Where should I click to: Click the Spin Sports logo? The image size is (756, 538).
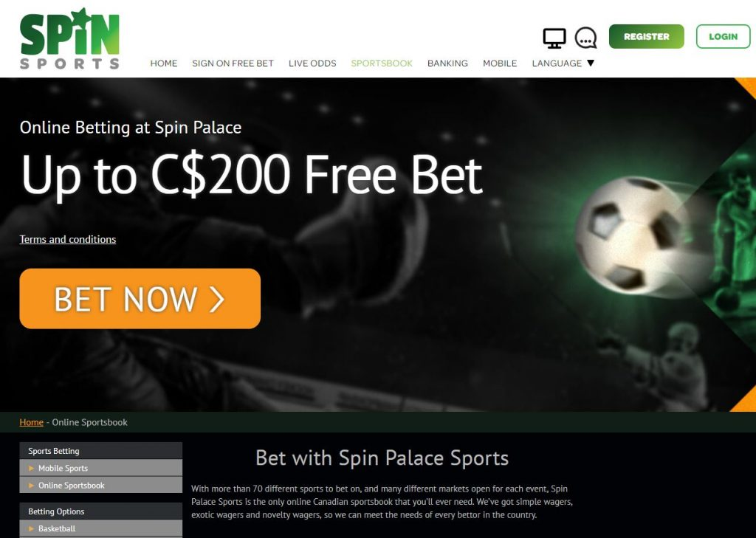click(69, 38)
